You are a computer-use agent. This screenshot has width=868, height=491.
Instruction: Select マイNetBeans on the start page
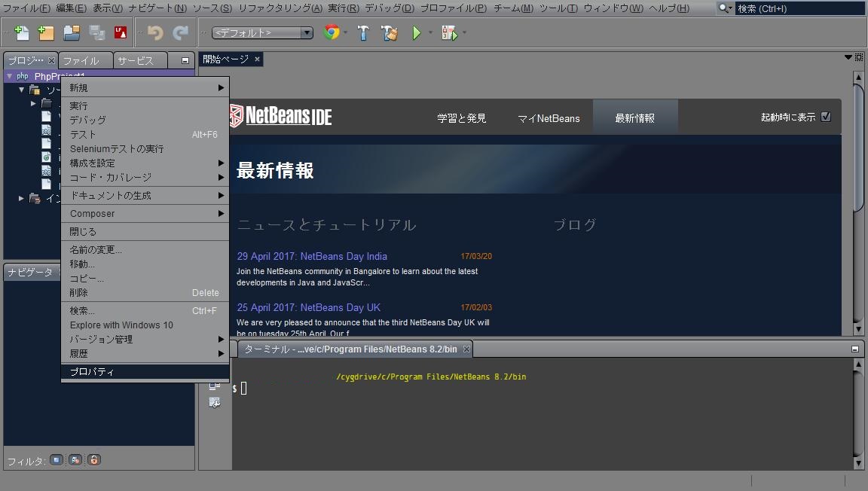click(x=549, y=117)
